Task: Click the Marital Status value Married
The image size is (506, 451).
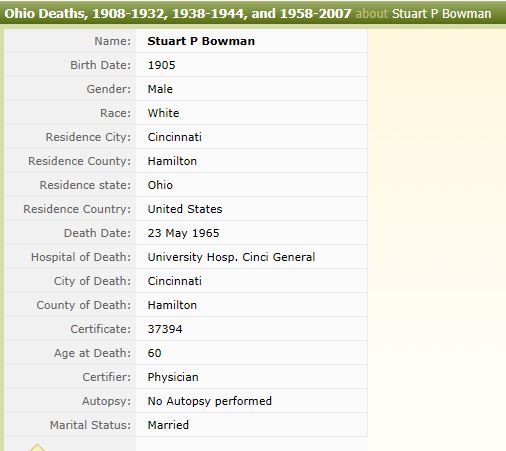Action: [x=168, y=425]
